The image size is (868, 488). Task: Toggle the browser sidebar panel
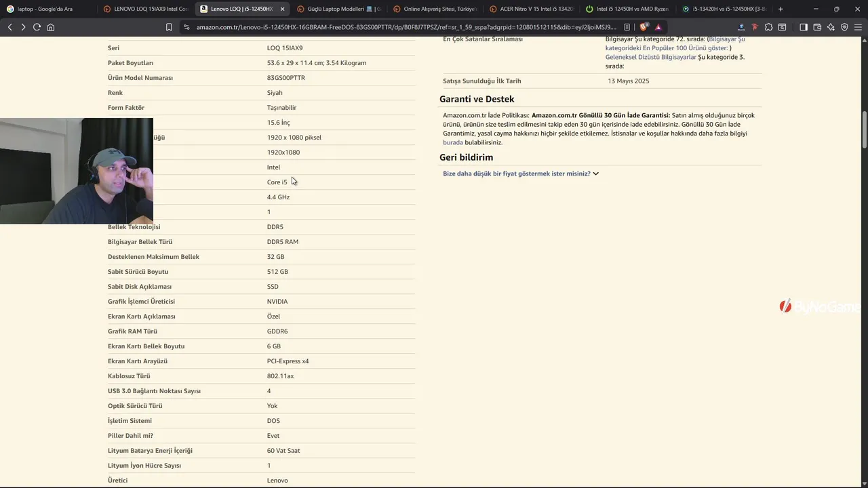tap(804, 27)
